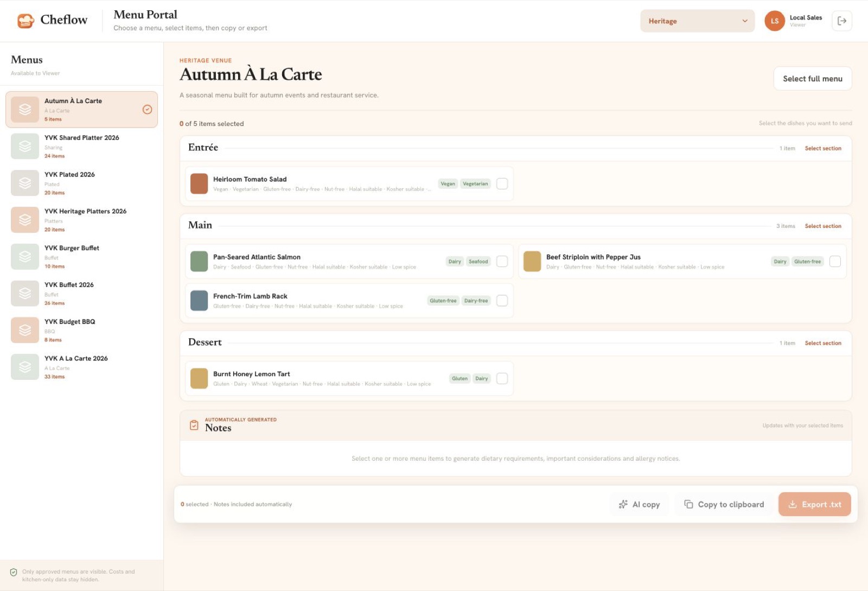Click the AI copy sparkle icon
Image resolution: width=868 pixels, height=591 pixels.
pos(623,505)
